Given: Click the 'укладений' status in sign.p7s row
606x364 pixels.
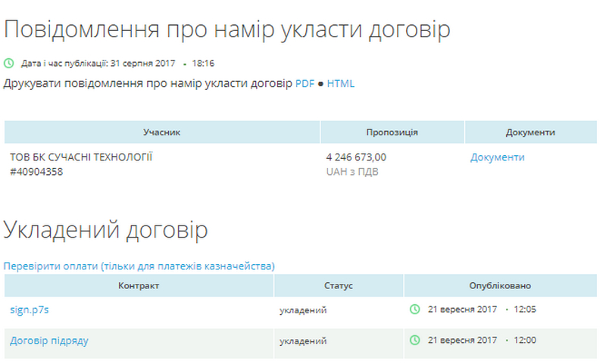Looking at the screenshot, I should tap(303, 310).
